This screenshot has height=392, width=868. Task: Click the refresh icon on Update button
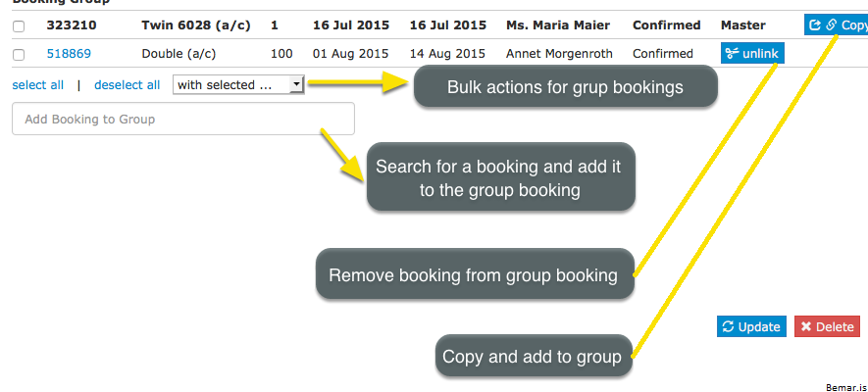click(728, 326)
